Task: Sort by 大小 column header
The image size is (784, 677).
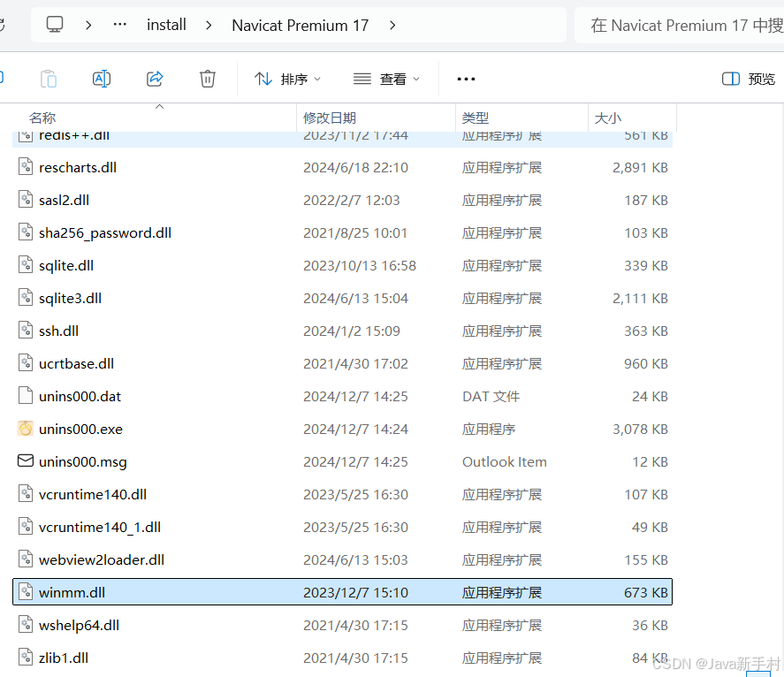Action: tap(607, 118)
